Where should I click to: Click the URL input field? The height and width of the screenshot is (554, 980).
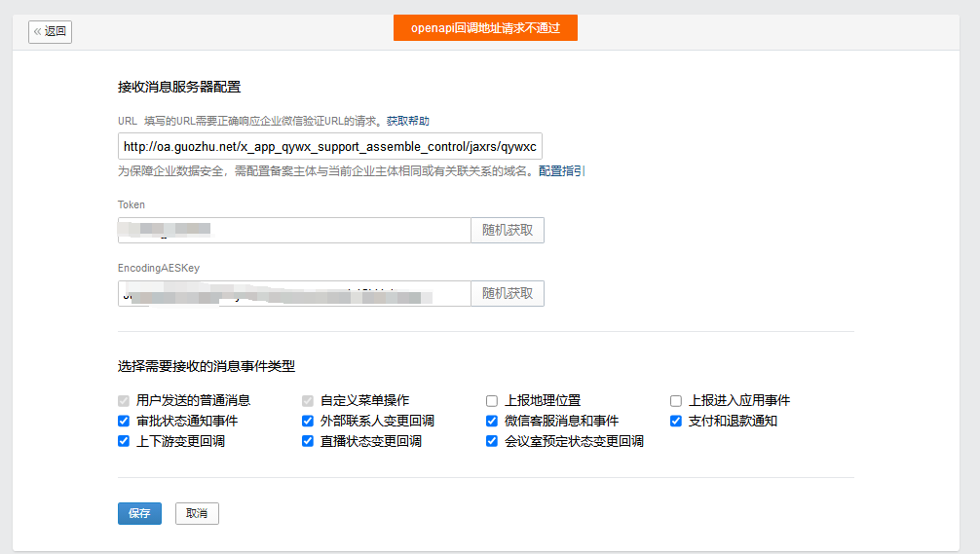[x=329, y=147]
